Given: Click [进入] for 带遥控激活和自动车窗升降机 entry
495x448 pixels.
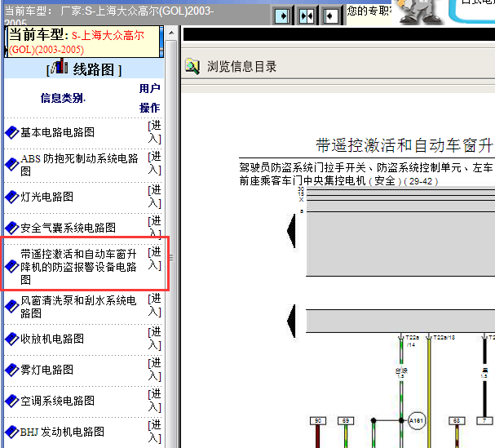Looking at the screenshot, I should click(155, 259).
